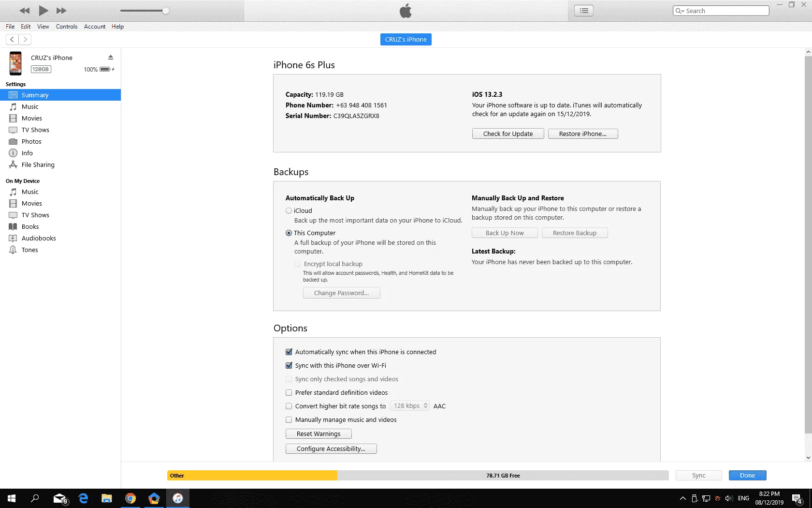The height and width of the screenshot is (508, 812).
Task: Click the yellow Other storage segment
Action: tap(252, 476)
